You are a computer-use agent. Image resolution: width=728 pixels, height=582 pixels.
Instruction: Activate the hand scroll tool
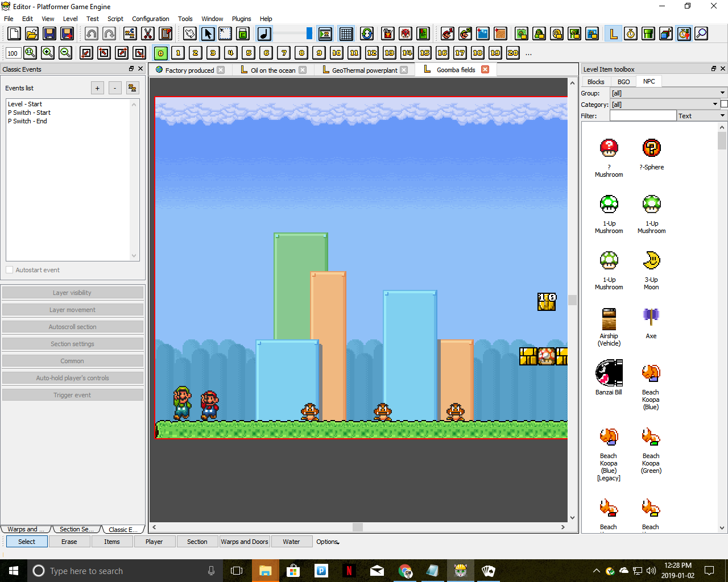pos(190,34)
